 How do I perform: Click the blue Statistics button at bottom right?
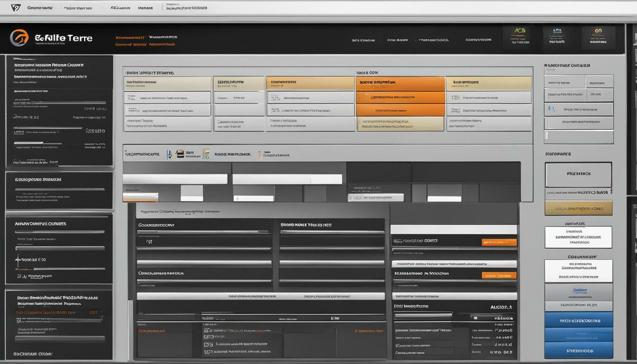(579, 350)
